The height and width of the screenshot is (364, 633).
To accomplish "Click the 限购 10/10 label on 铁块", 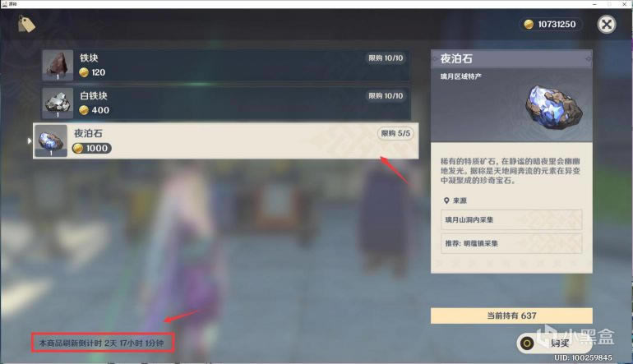I will [x=385, y=58].
